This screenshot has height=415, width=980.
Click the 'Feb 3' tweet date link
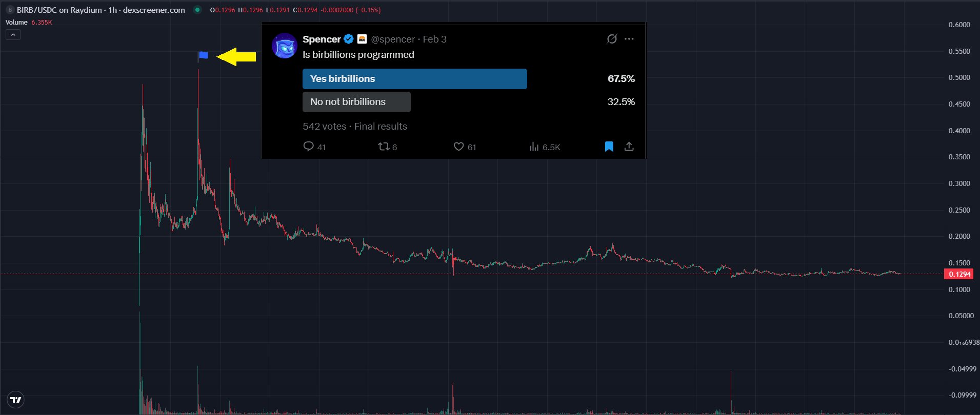[434, 39]
